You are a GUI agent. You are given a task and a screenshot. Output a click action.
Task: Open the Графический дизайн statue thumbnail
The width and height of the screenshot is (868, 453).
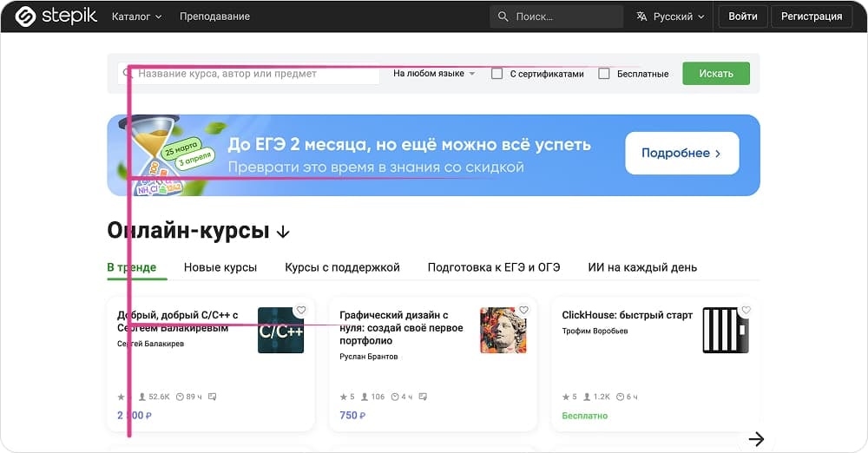tap(503, 331)
